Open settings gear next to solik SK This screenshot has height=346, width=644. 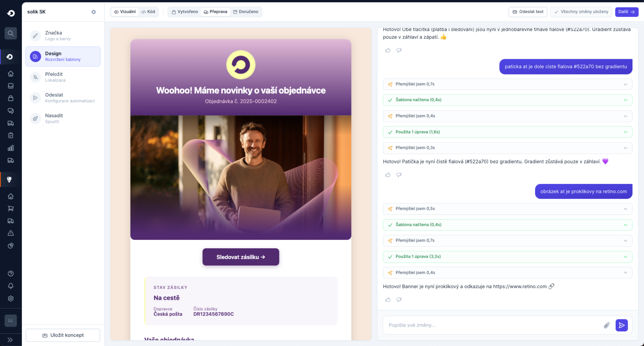click(x=93, y=12)
